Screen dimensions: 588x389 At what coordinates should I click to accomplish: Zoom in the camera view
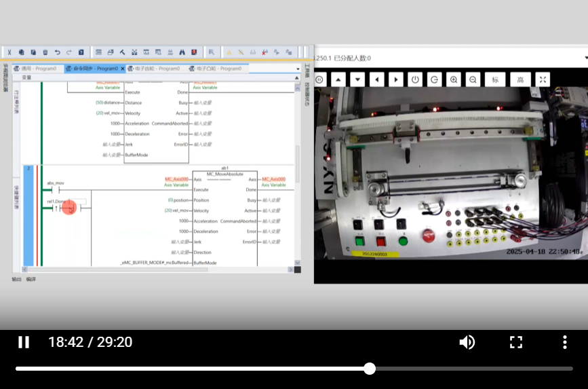pyautogui.click(x=454, y=79)
